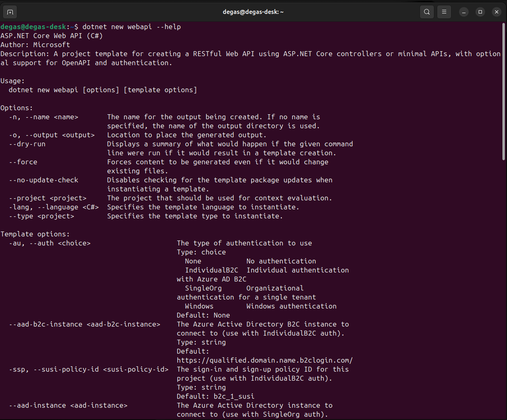Image resolution: width=507 pixels, height=420 pixels.
Task: Click the 'Author: Microsoft' line
Action: click(35, 45)
